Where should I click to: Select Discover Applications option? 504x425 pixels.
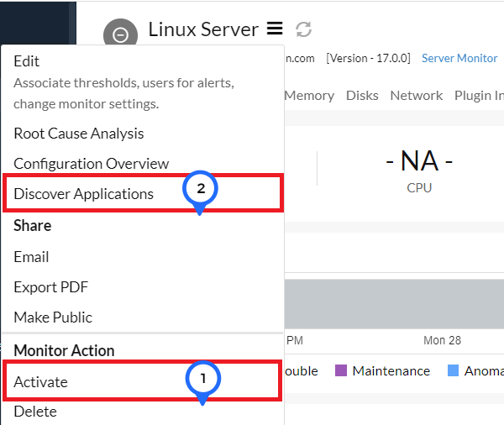(x=84, y=194)
